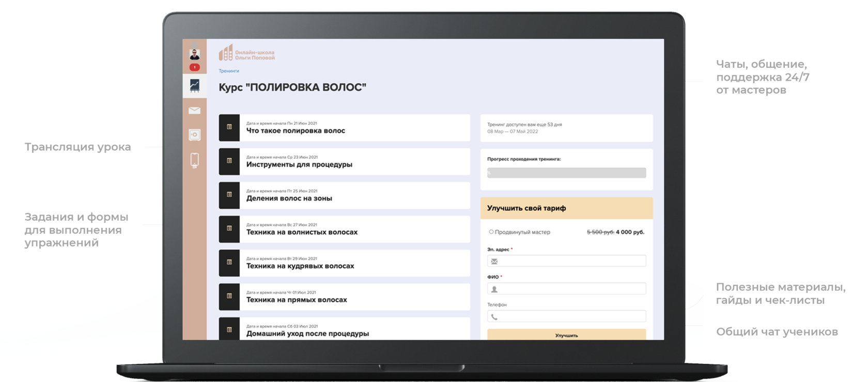
Task: Open lesson title Техника на кудрявых волосах
Action: click(x=300, y=266)
